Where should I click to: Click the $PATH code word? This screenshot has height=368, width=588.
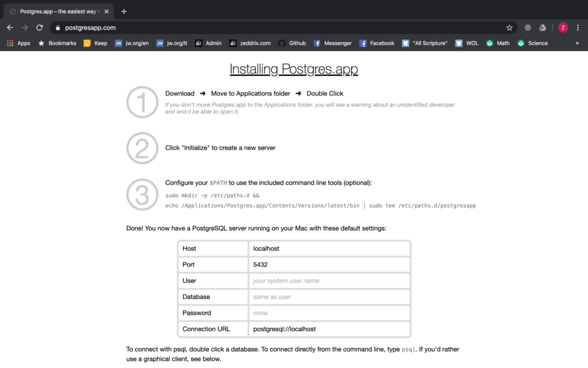pyautogui.click(x=218, y=183)
